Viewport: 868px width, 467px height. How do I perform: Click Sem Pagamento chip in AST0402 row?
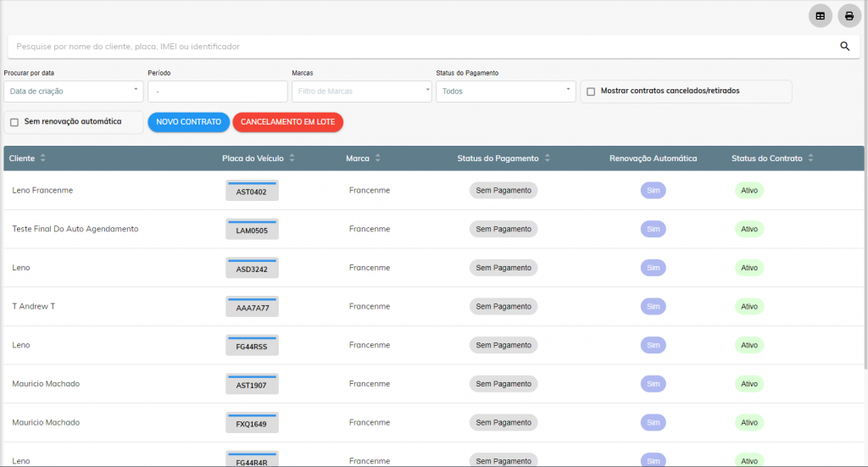(x=504, y=191)
